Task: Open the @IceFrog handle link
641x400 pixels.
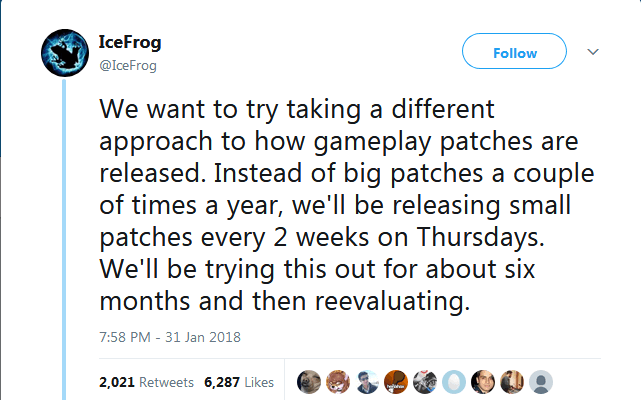Action: [128, 65]
